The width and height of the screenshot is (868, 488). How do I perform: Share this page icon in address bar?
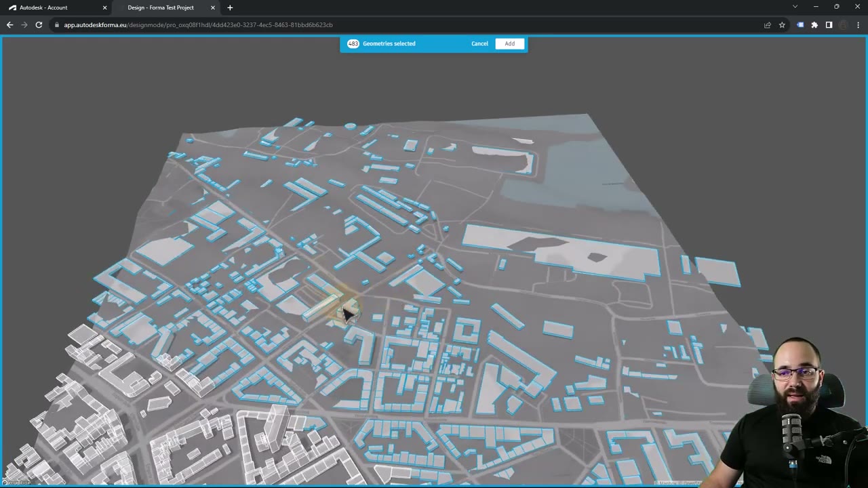pos(768,25)
